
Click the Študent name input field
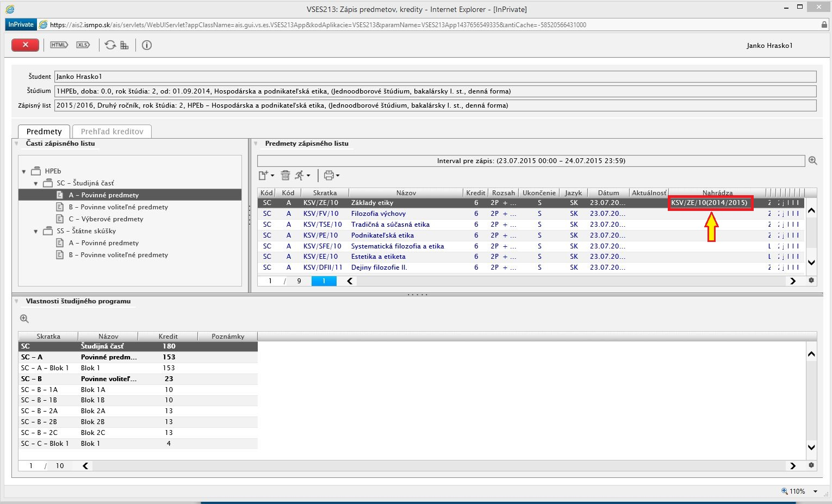[x=435, y=77]
